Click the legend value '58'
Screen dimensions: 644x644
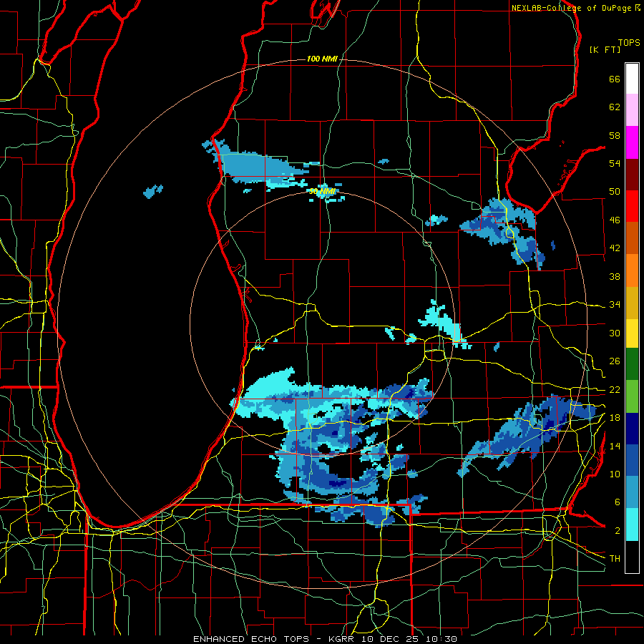[615, 135]
